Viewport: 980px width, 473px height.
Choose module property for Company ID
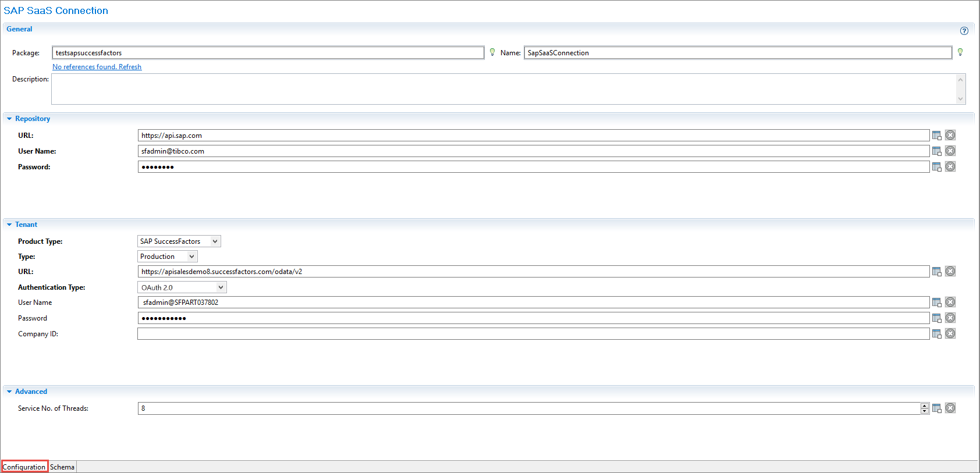coord(937,334)
